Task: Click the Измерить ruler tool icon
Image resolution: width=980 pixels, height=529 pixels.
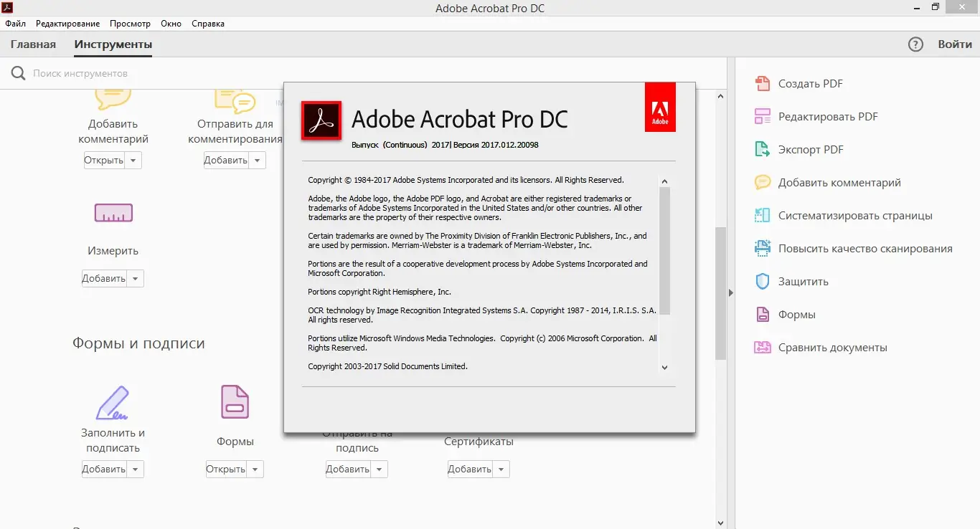Action: click(113, 213)
